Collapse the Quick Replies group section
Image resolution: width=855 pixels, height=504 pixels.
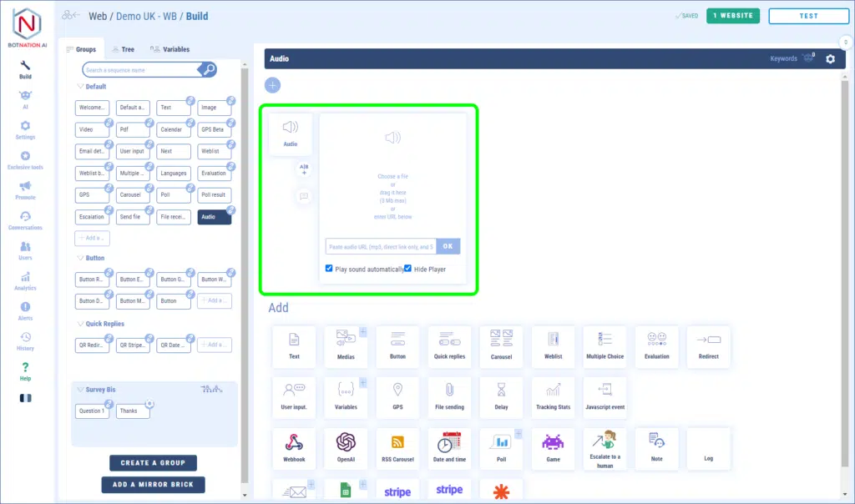pyautogui.click(x=80, y=324)
